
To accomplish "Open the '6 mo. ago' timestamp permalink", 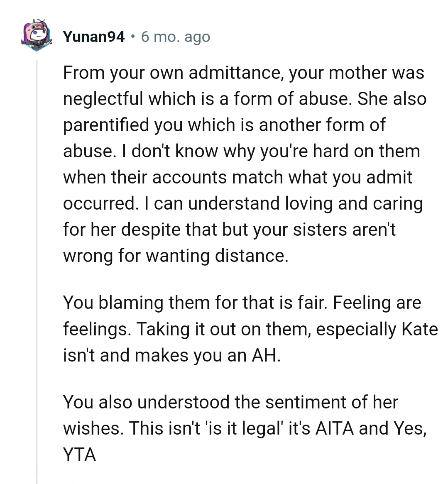I will (x=175, y=37).
